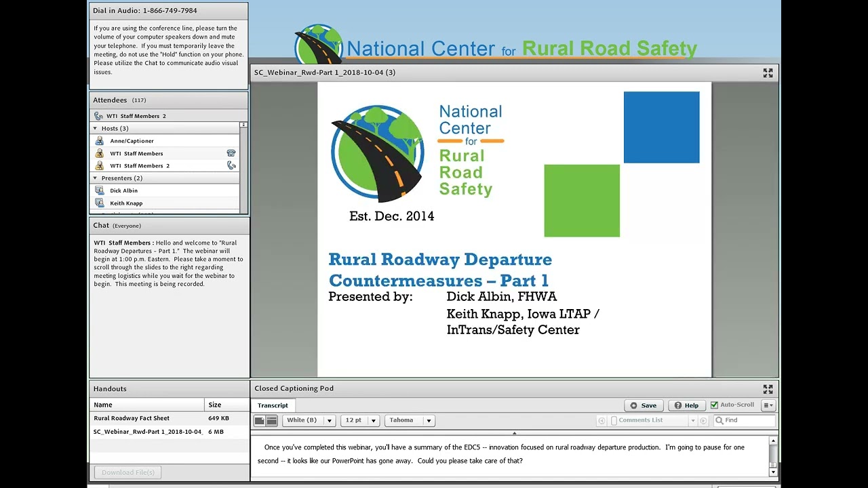868x488 pixels.
Task: Click presenter icon beside Keith Knapp
Action: point(100,203)
